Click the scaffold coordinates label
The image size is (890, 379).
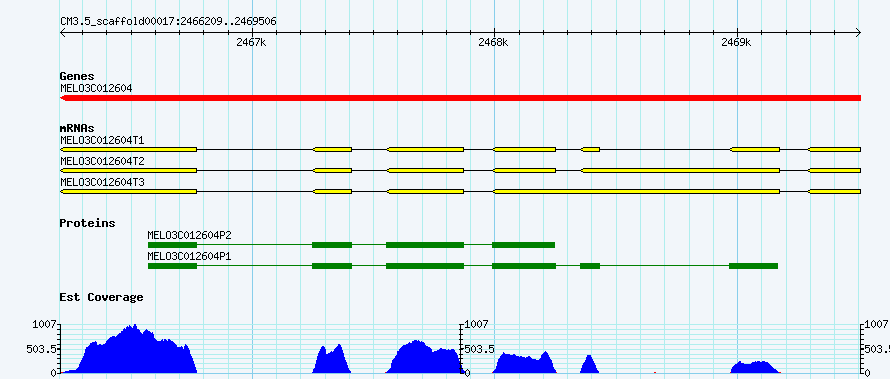169,22
